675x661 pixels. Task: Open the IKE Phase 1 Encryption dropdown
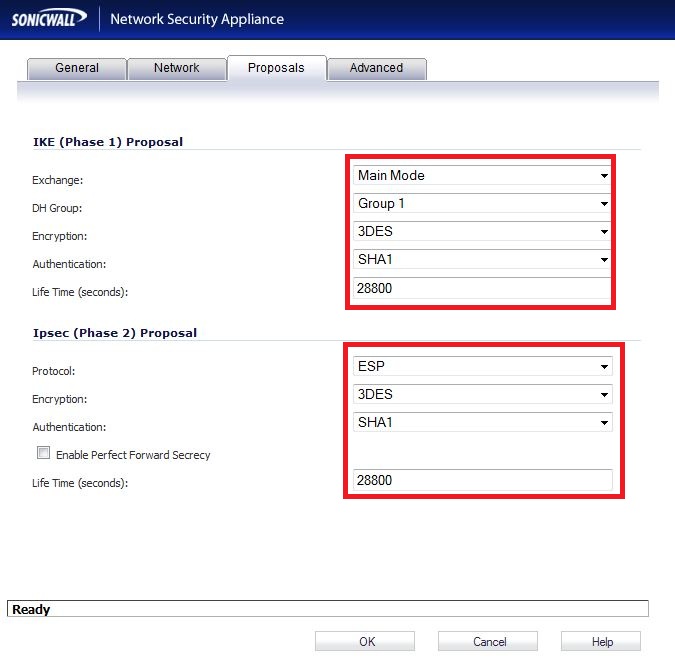pyautogui.click(x=483, y=232)
